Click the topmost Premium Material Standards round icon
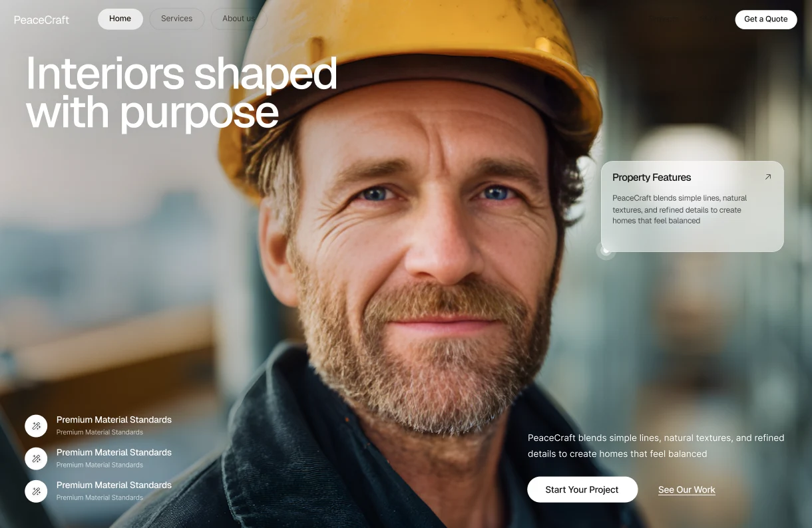Image resolution: width=812 pixels, height=528 pixels. click(36, 426)
